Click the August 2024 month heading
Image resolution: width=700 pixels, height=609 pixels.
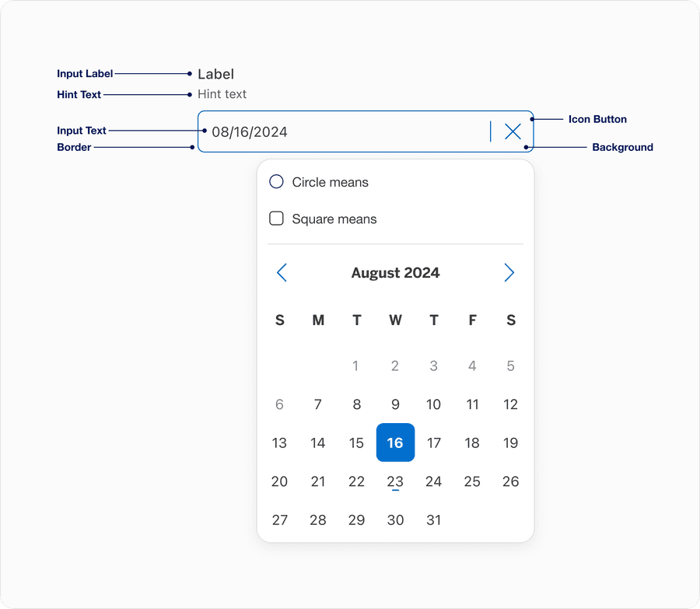tap(395, 273)
